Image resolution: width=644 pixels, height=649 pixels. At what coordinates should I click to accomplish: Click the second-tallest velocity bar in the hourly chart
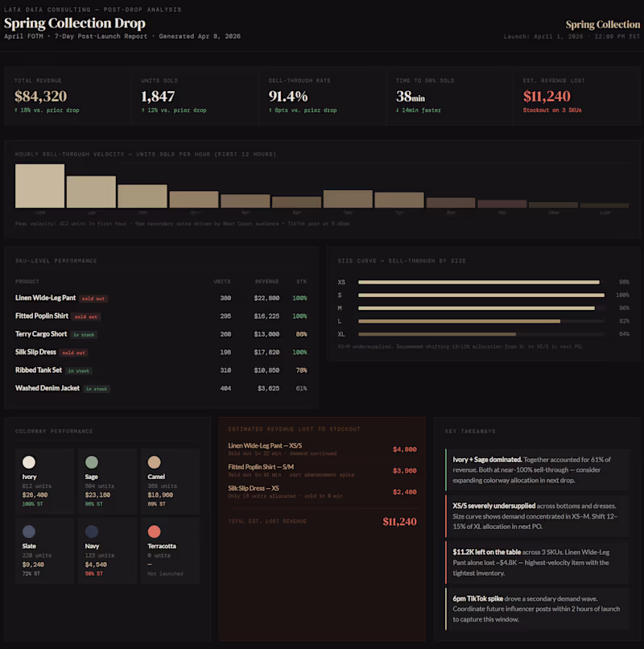pyautogui.click(x=91, y=192)
